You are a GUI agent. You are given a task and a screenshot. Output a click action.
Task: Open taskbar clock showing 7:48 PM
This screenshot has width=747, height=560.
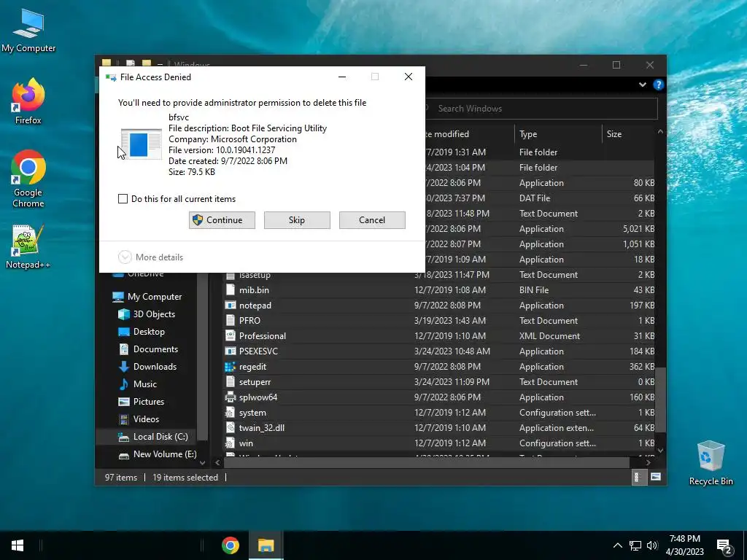[684, 545]
